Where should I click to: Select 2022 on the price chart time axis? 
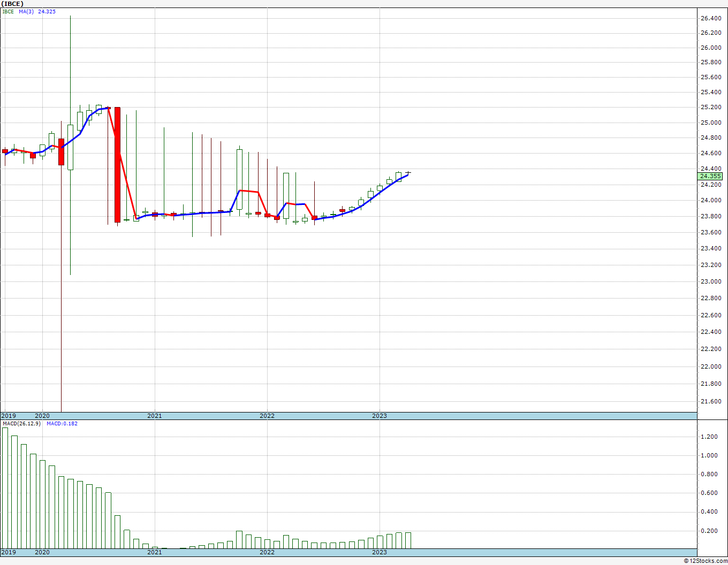[x=267, y=416]
